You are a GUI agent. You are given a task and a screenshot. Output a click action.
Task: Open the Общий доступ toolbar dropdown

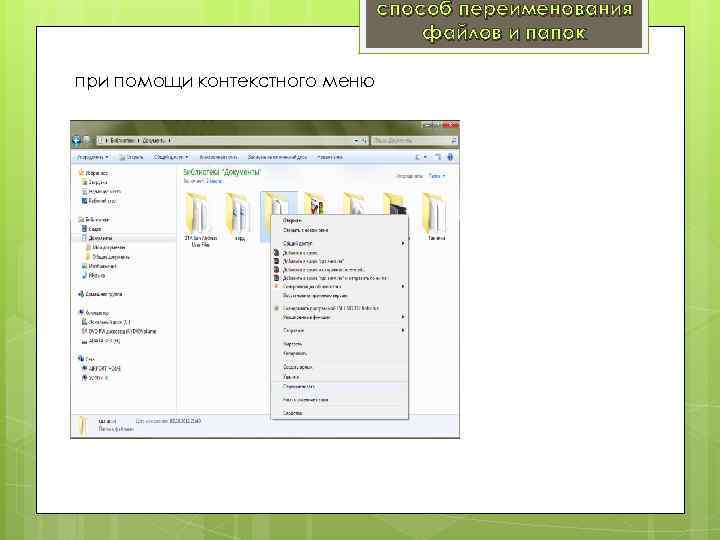(171, 157)
